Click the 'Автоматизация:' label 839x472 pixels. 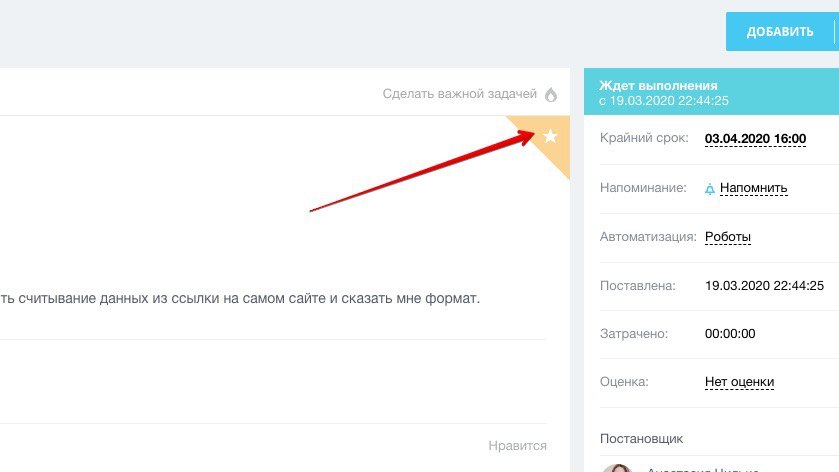648,237
